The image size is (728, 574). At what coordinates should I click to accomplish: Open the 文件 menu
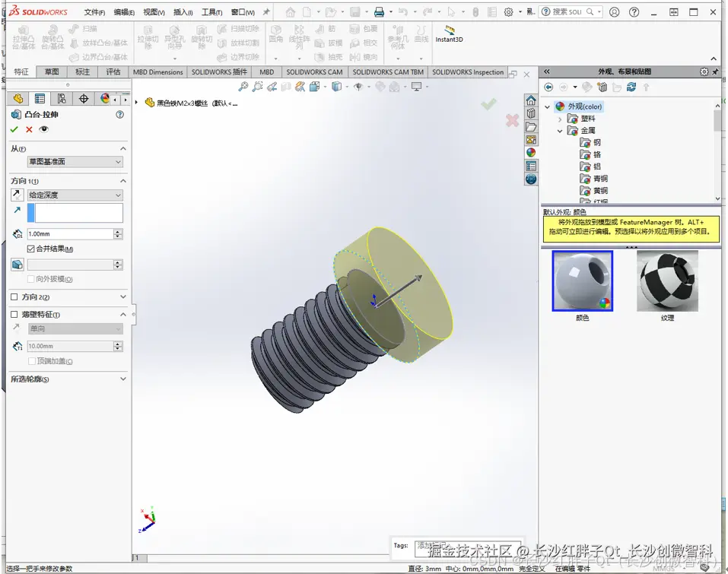94,12
